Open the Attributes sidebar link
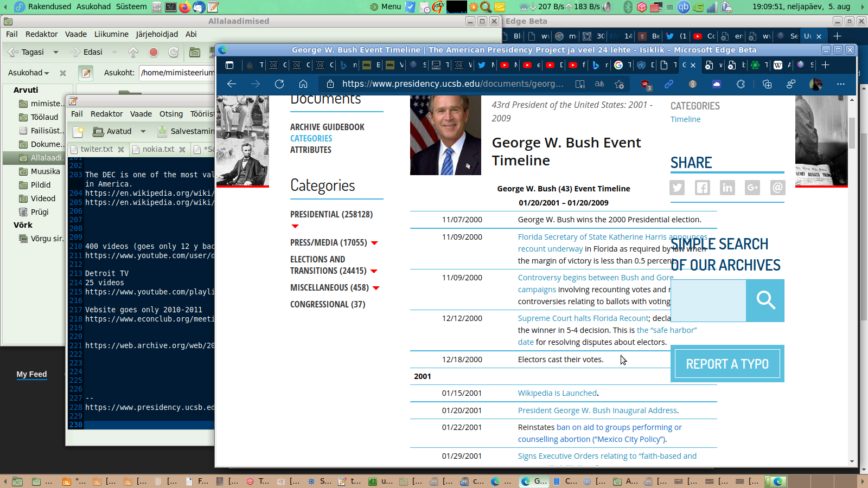Viewport: 868px width, 488px height. 310,150
